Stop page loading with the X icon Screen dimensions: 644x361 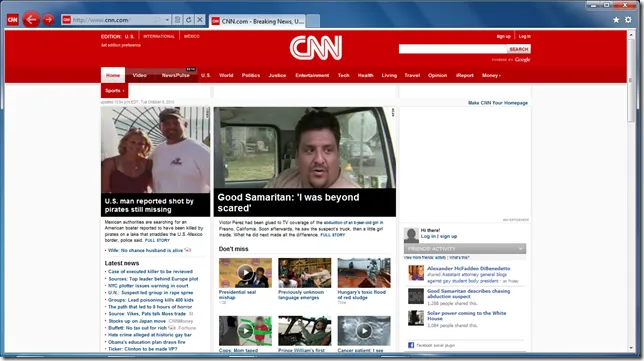coord(200,20)
